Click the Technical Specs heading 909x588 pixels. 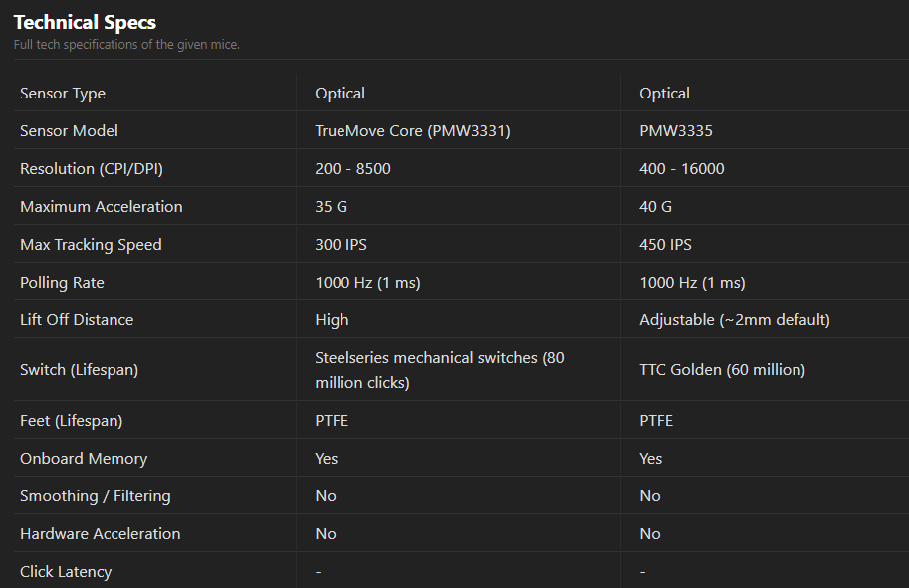pos(85,22)
